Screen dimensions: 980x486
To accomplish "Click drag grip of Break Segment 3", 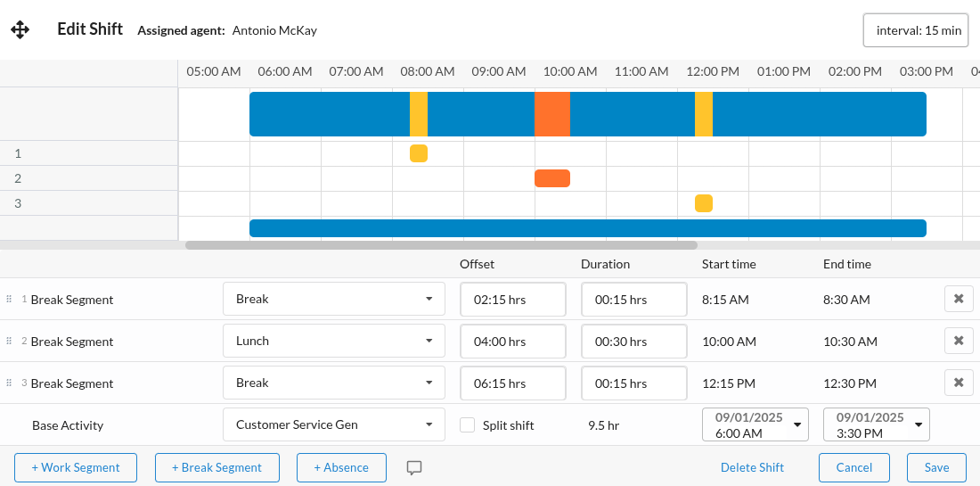I will point(9,383).
